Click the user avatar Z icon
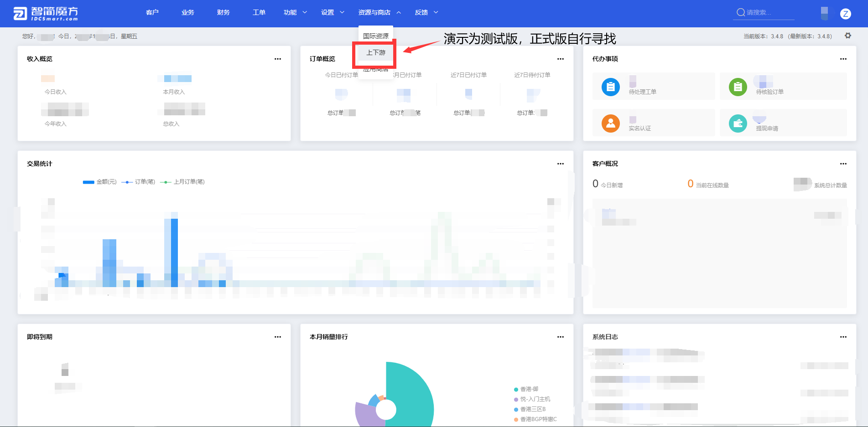The image size is (868, 427). click(x=845, y=14)
